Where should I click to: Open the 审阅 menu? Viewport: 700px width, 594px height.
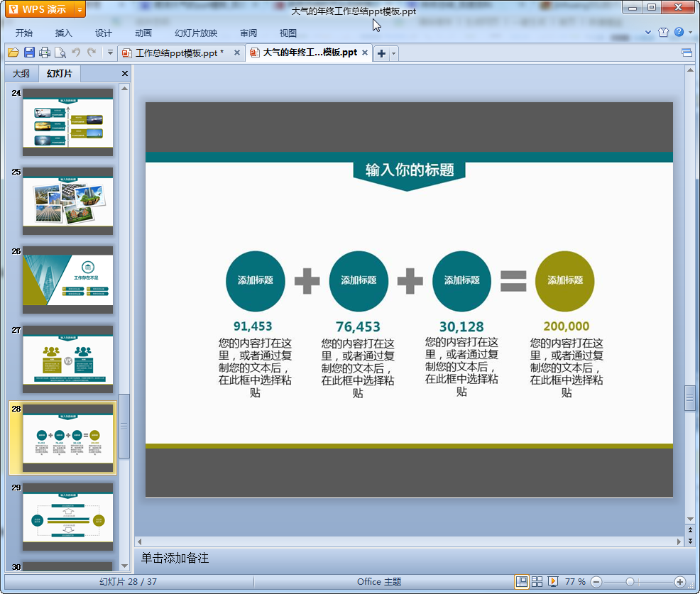tap(248, 33)
